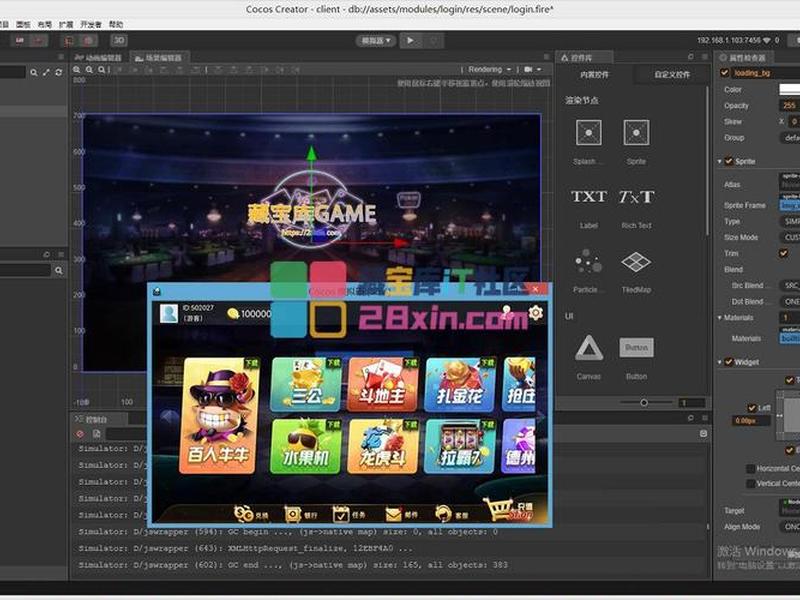
Task: Toggle the loading_bg node active checkbox
Action: click(x=724, y=73)
